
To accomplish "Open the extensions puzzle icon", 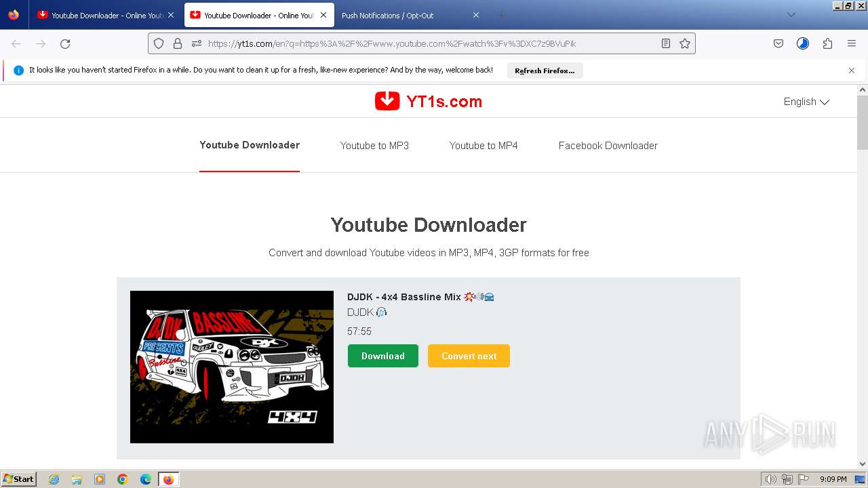I will pyautogui.click(x=827, y=43).
